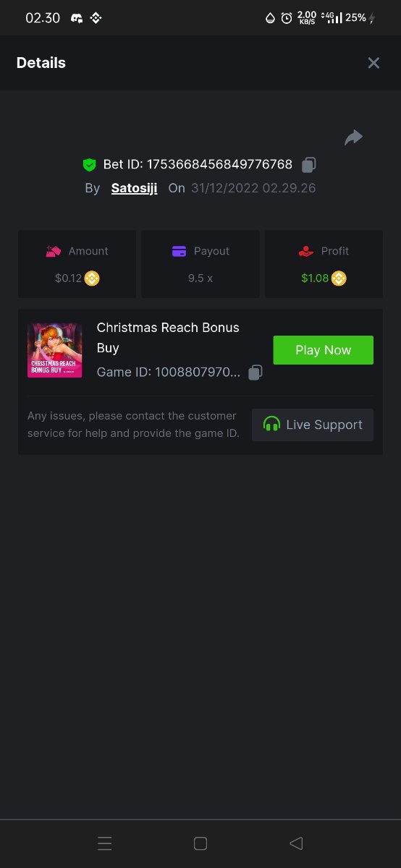
Task: Open Satosiji's user profile link
Action: pyautogui.click(x=134, y=188)
